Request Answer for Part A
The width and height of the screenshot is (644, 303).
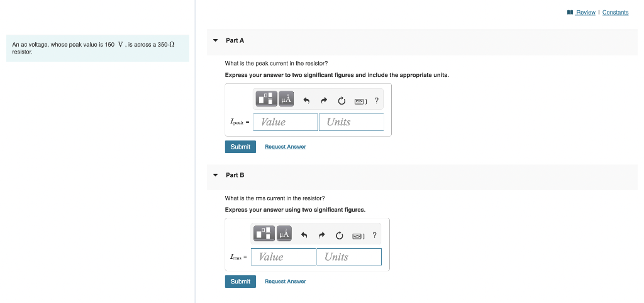pos(286,147)
